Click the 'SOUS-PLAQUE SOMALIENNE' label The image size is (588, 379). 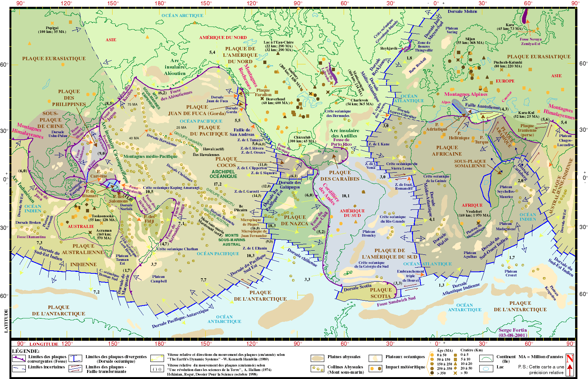coord(470,164)
